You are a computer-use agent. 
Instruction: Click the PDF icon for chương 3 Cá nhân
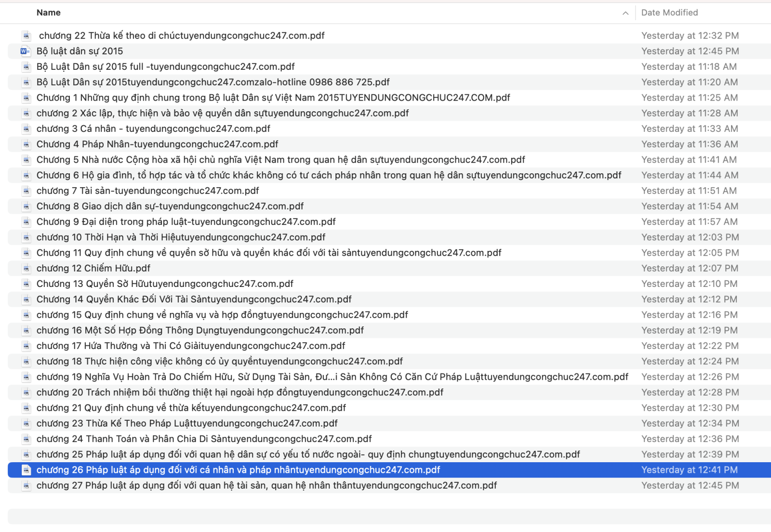pyautogui.click(x=27, y=129)
